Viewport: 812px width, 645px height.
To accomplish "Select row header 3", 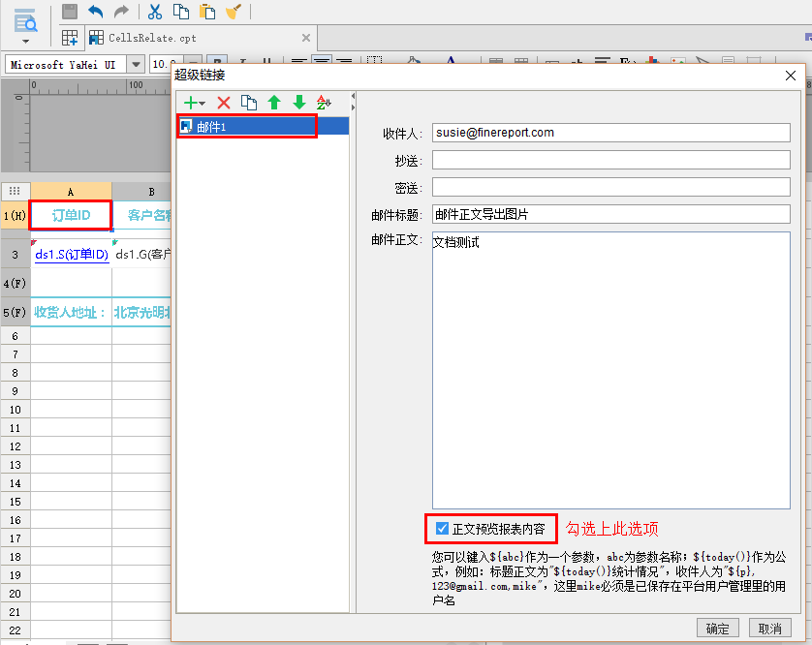I will (15, 254).
